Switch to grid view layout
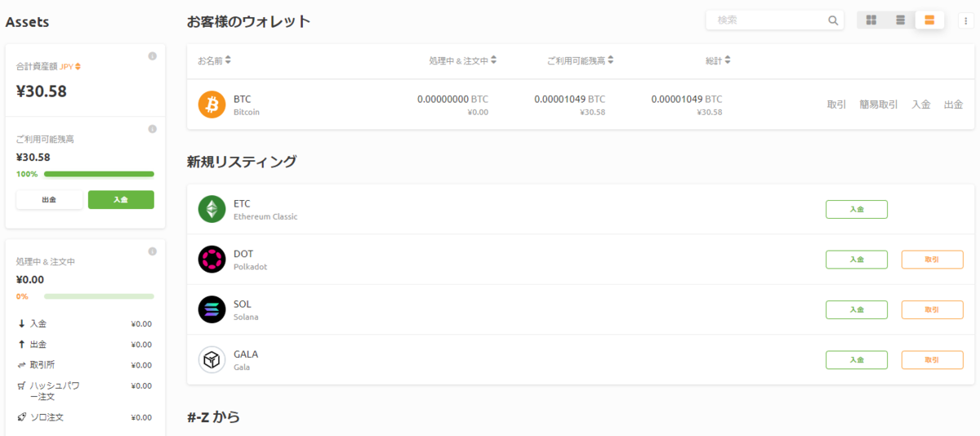Image resolution: width=980 pixels, height=436 pixels. point(871,20)
